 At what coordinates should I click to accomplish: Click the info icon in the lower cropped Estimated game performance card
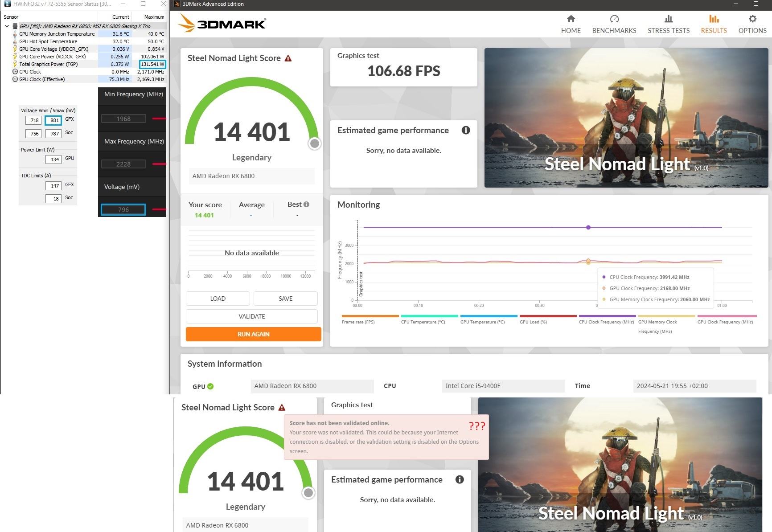click(x=460, y=479)
